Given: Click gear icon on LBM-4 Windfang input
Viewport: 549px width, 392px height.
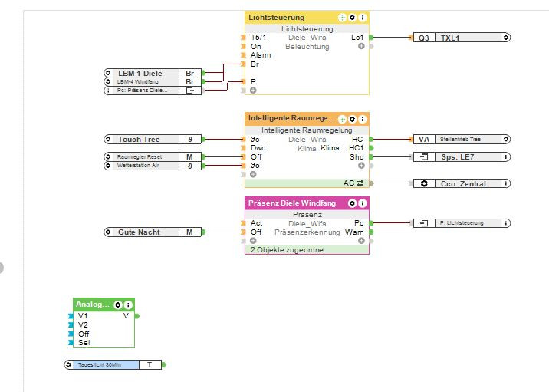Looking at the screenshot, I should click(108, 81).
